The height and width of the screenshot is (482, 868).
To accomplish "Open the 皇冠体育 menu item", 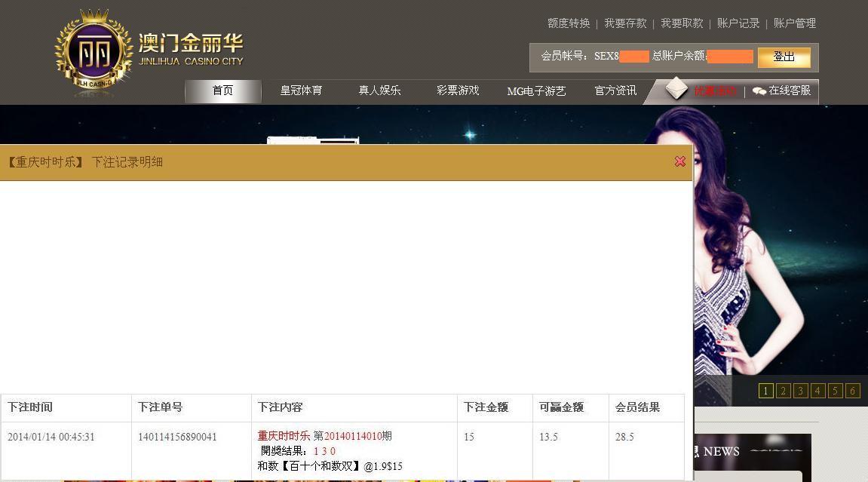I will pos(301,91).
